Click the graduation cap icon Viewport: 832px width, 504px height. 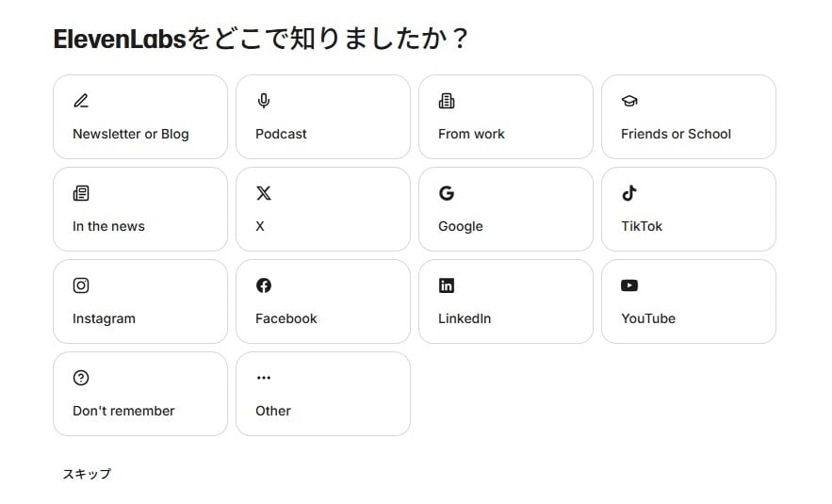pos(629,101)
